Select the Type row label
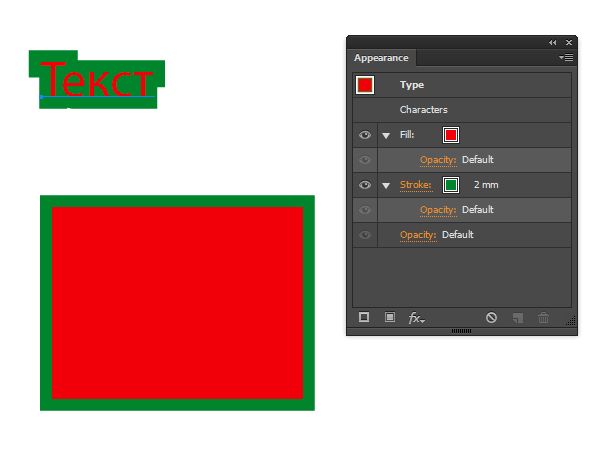The width and height of the screenshot is (604, 465). [412, 85]
